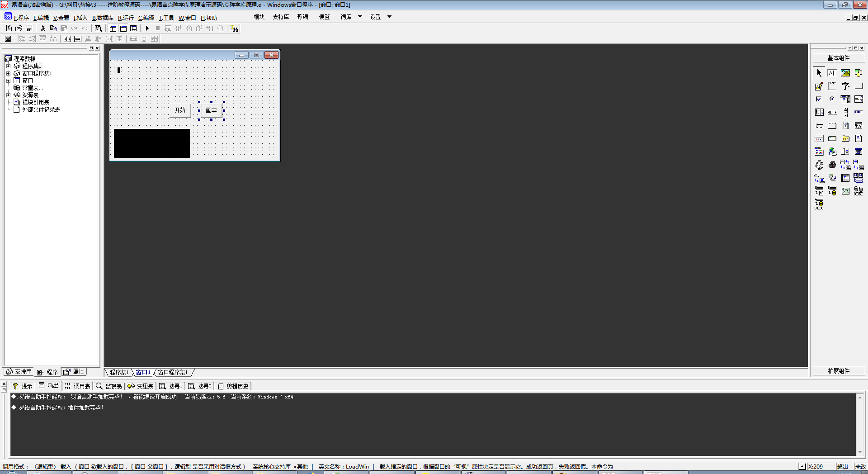
Task: Create a new file with toolbar icon
Action: pos(9,28)
